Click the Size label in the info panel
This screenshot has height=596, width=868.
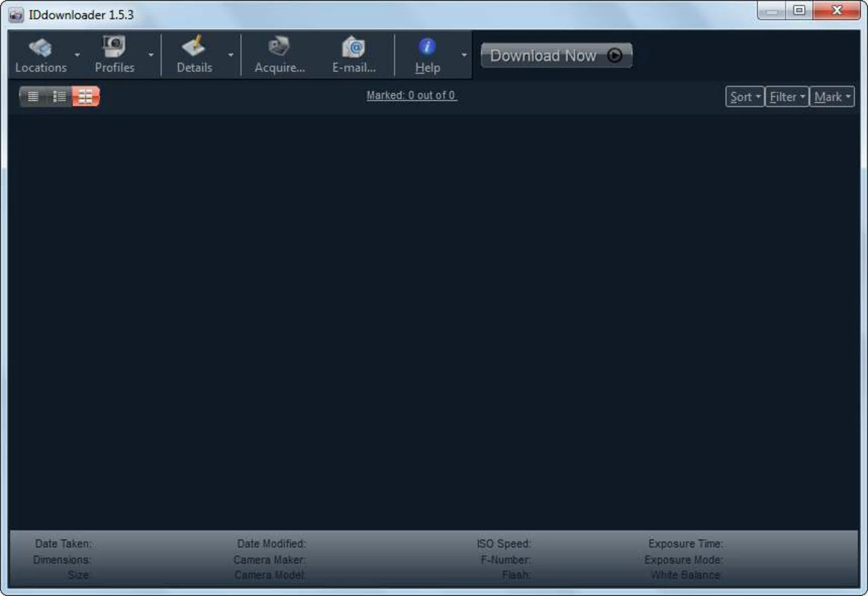[79, 575]
